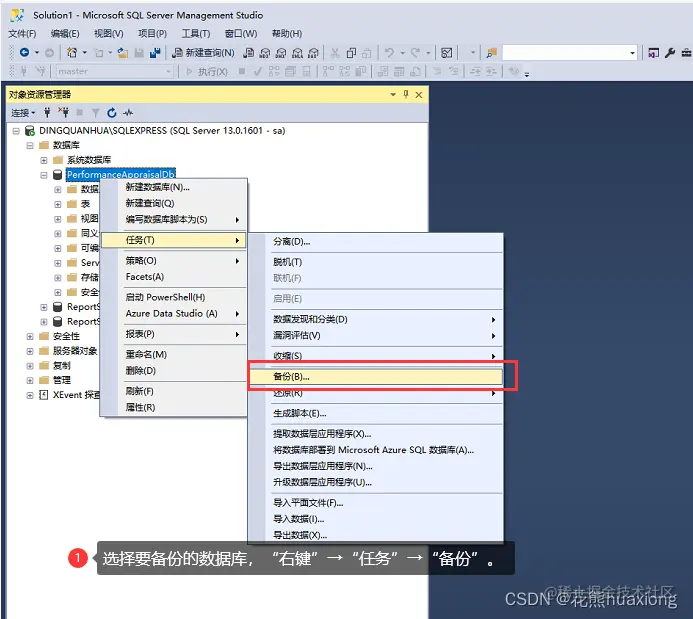This screenshot has width=693, height=619.
Task: Open the 项目(P) menu
Action: (x=152, y=34)
